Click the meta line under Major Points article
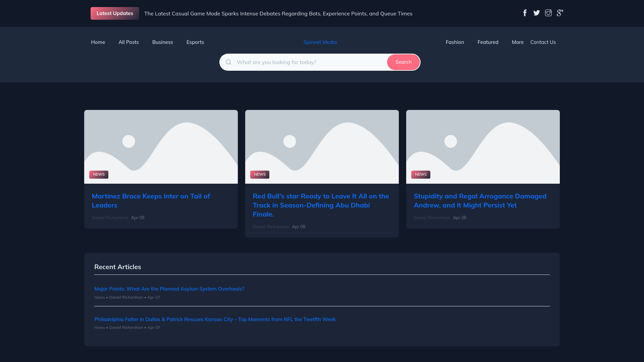This screenshot has height=362, width=644. coord(127,297)
